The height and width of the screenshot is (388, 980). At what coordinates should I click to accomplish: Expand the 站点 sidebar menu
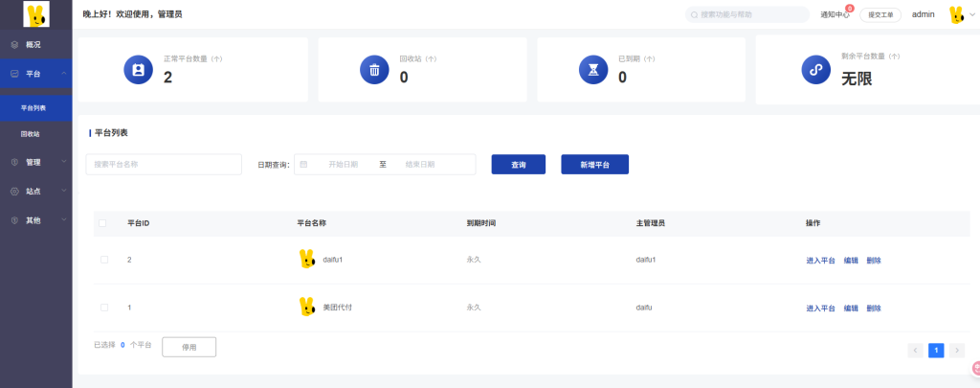click(35, 192)
